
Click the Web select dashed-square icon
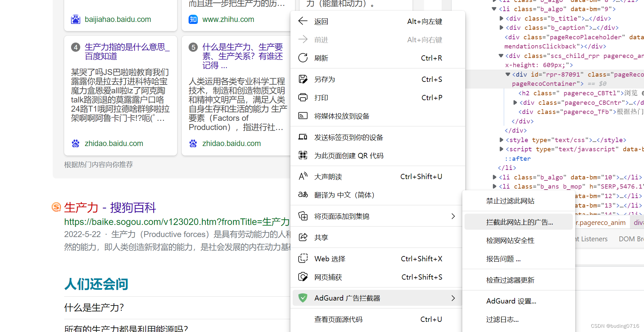click(303, 259)
